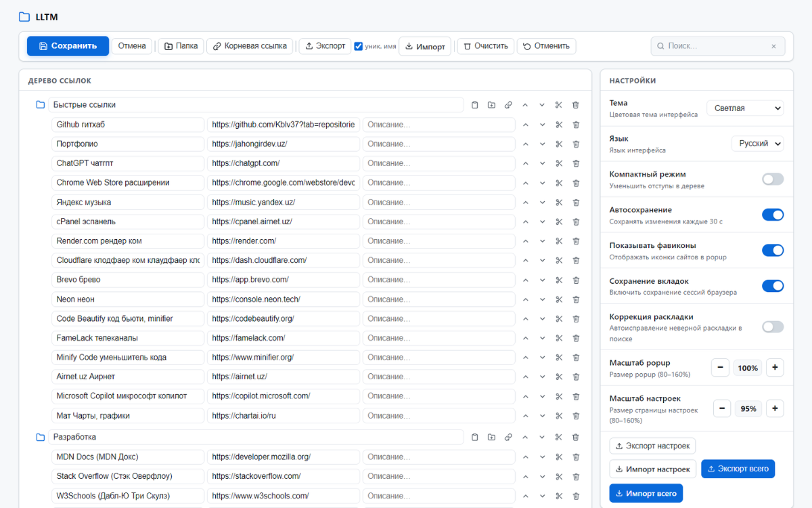Viewport: 812px width, 508px height.
Task: Move ChatGPT чатгпт row up
Action: point(525,163)
